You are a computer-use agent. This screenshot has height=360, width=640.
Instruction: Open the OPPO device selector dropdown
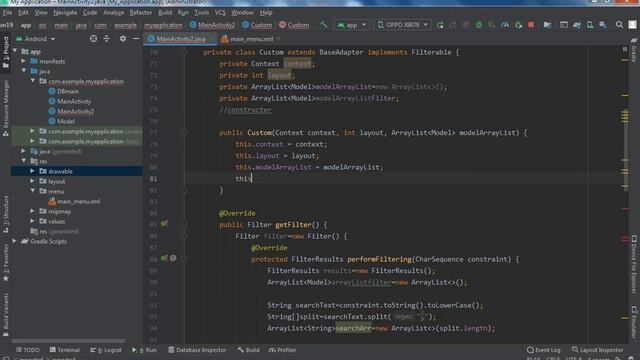(x=402, y=25)
